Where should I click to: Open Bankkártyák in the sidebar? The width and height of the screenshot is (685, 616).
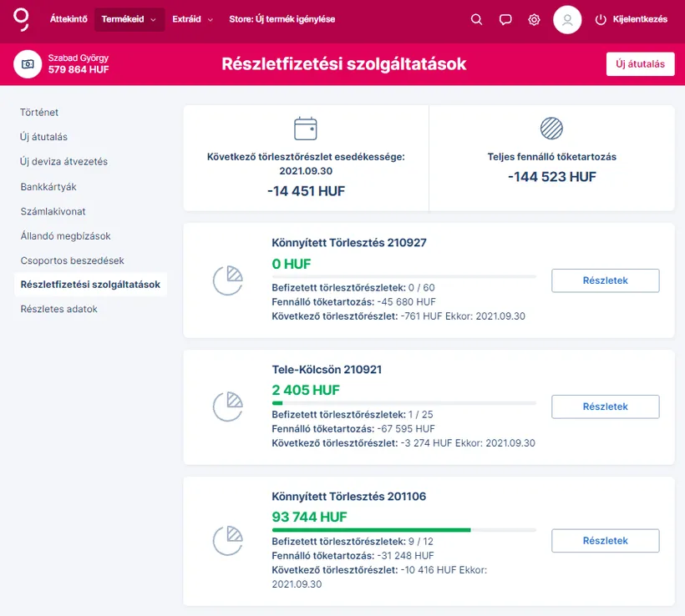pos(48,187)
